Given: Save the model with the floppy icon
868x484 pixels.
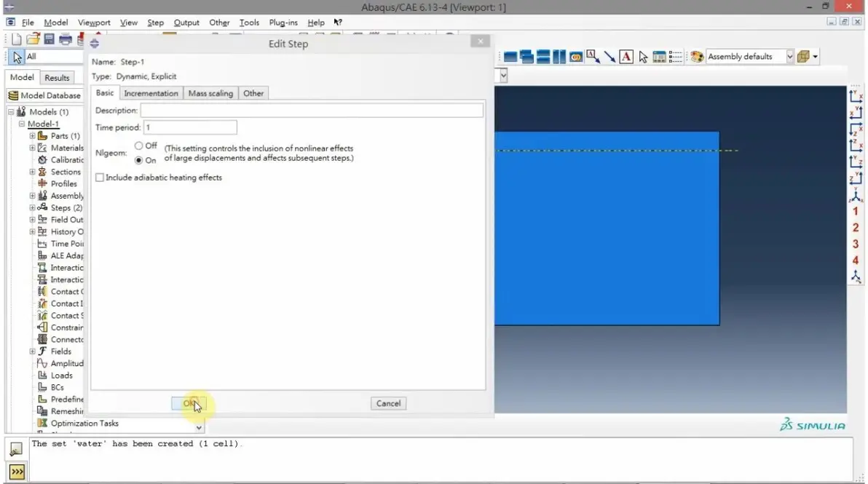Looking at the screenshot, I should tap(50, 39).
